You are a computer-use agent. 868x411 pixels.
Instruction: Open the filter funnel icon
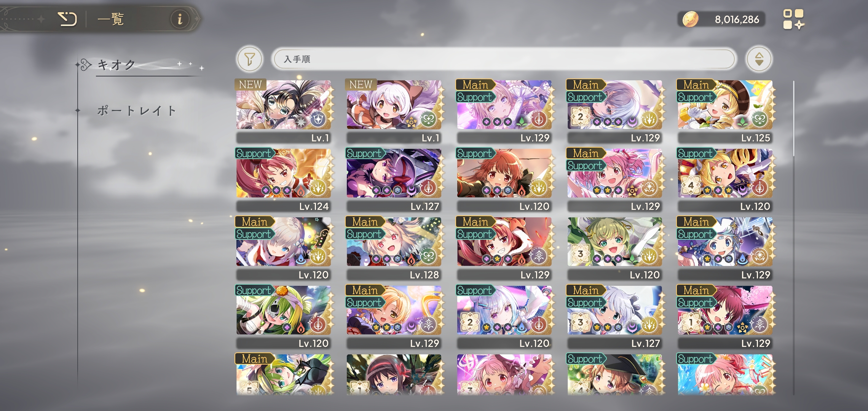tap(249, 59)
